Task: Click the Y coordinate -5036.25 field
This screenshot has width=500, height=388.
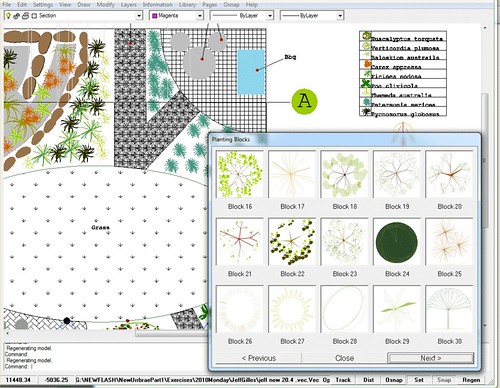Action: click(x=56, y=380)
